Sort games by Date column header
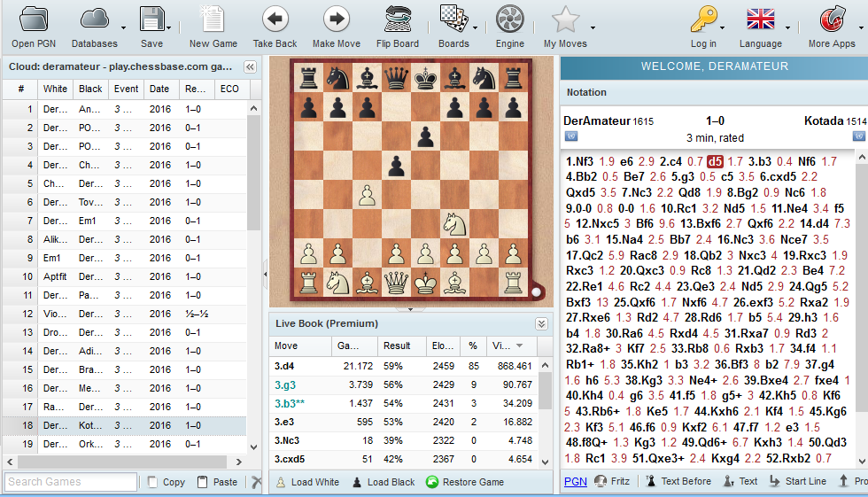868x497 pixels. point(159,89)
